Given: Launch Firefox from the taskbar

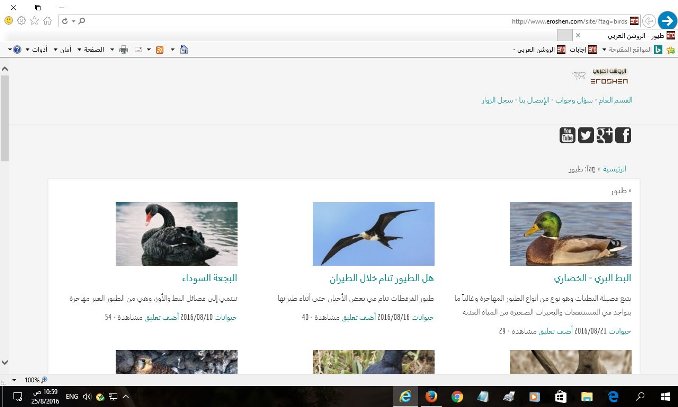Looking at the screenshot, I should click(x=430, y=396).
